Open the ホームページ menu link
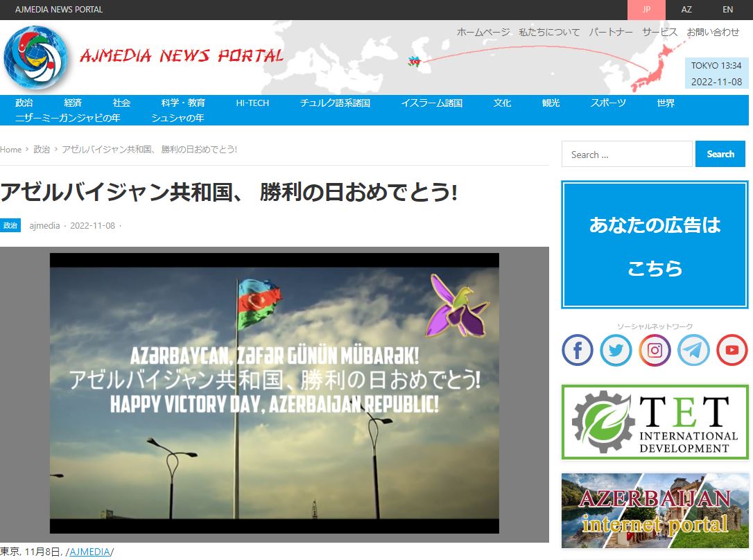This screenshot has width=753, height=560. [483, 32]
